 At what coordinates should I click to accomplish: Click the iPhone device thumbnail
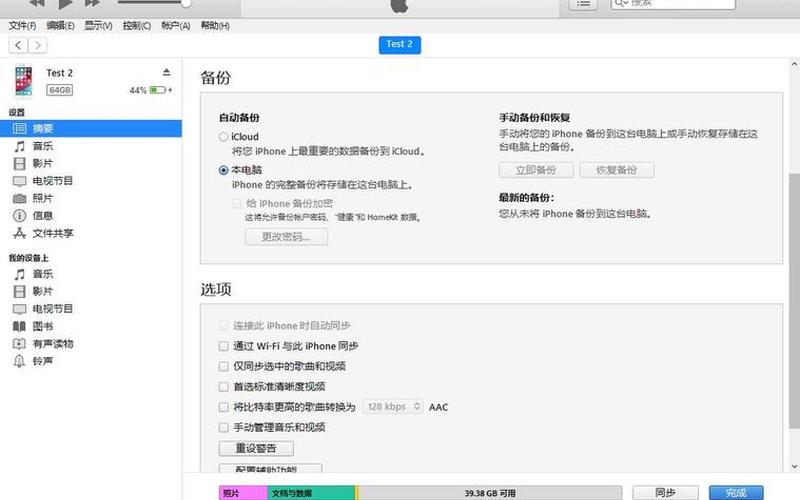click(x=23, y=81)
